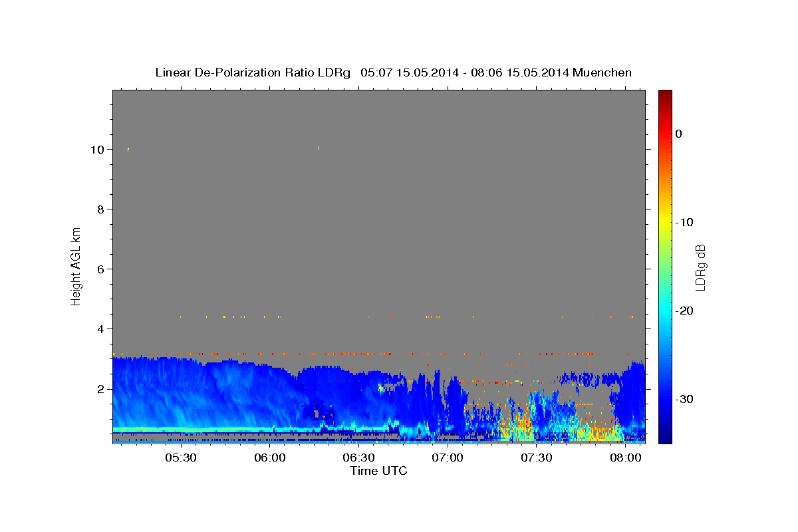Click the 10 km height tick label
Image resolution: width=798 pixels, height=532 pixels.
96,150
